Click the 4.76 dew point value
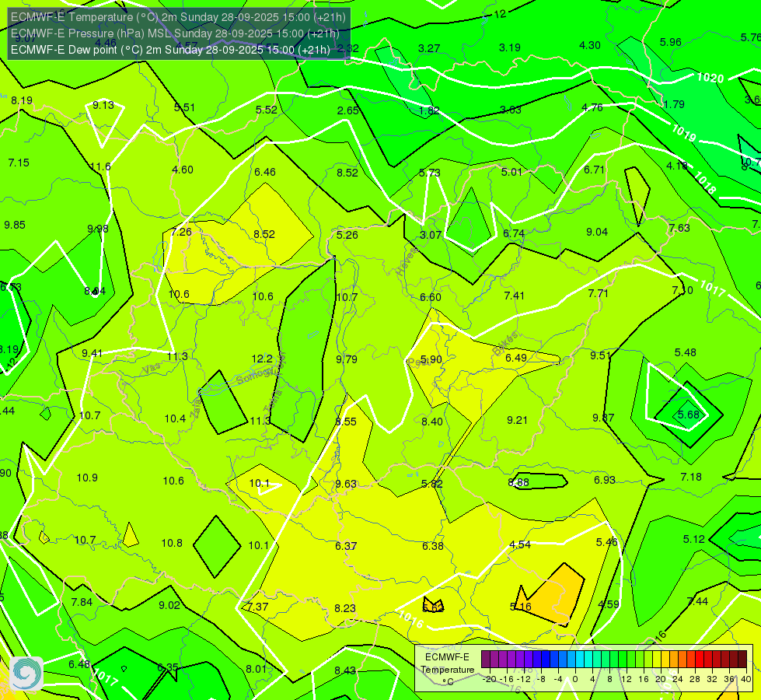The image size is (761, 700). (592, 107)
